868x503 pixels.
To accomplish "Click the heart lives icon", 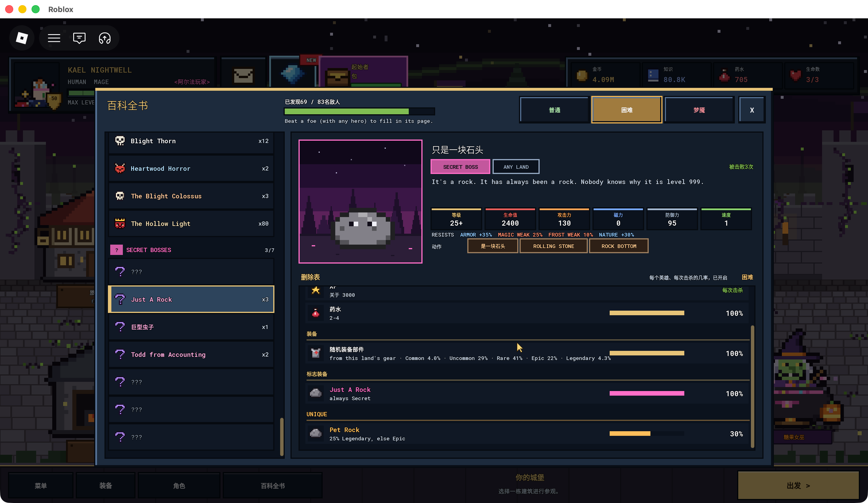I will [795, 75].
